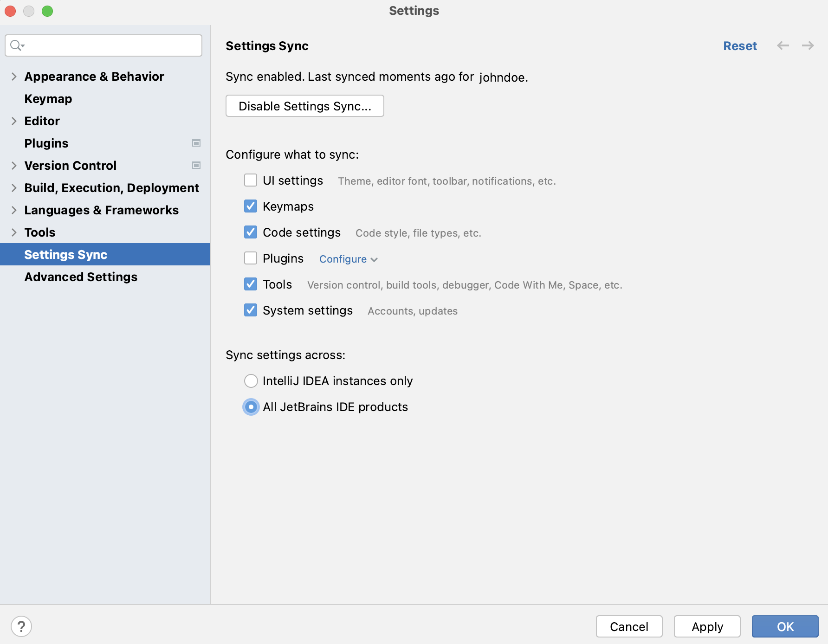
Task: Click the forward navigation arrow
Action: [x=808, y=45]
